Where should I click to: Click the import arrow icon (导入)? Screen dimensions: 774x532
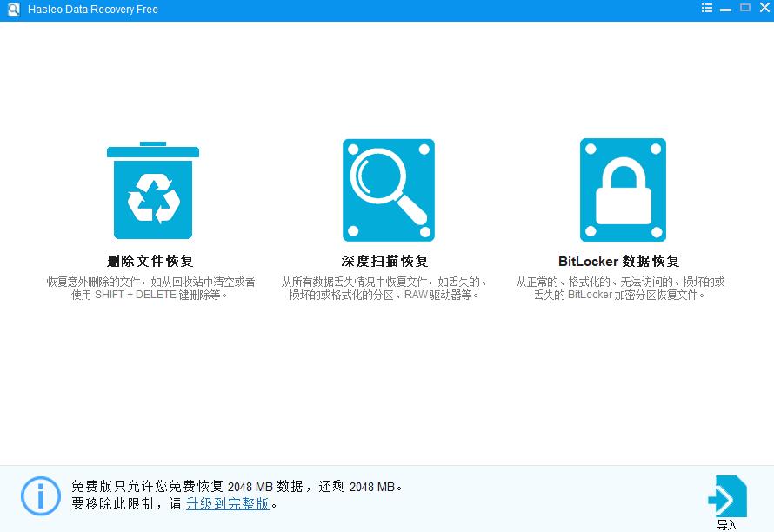[x=728, y=496]
